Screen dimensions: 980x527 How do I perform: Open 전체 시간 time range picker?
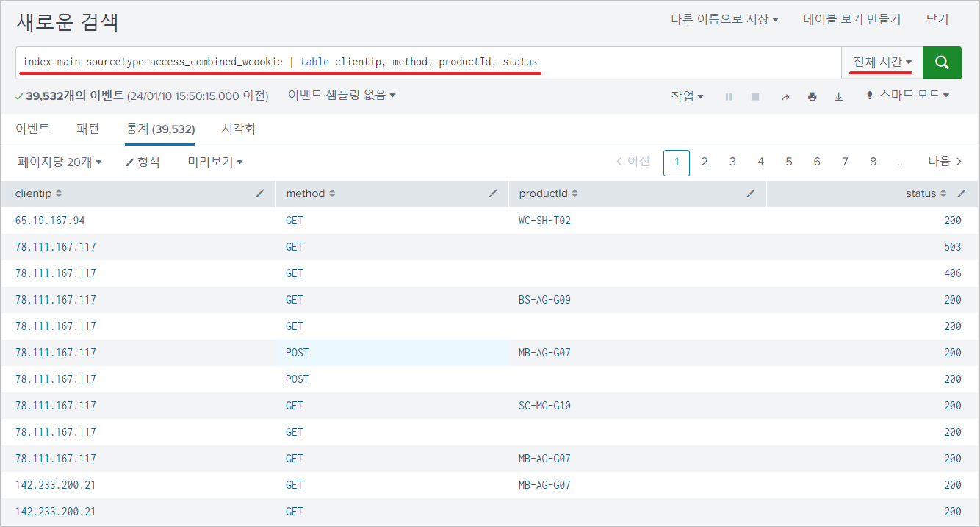882,62
